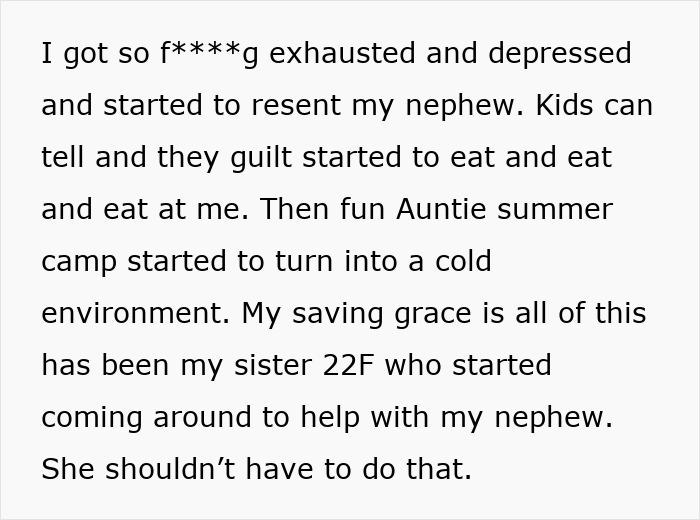The image size is (700, 520).
Task: Click the word "Kids"
Action: point(567,105)
